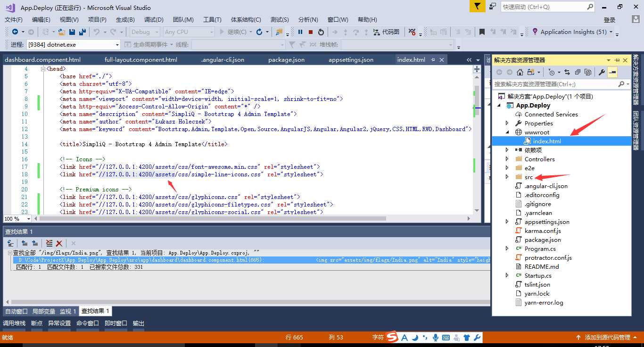Click the Find in Files toolbar icon
644x347 pixels.
279,32
